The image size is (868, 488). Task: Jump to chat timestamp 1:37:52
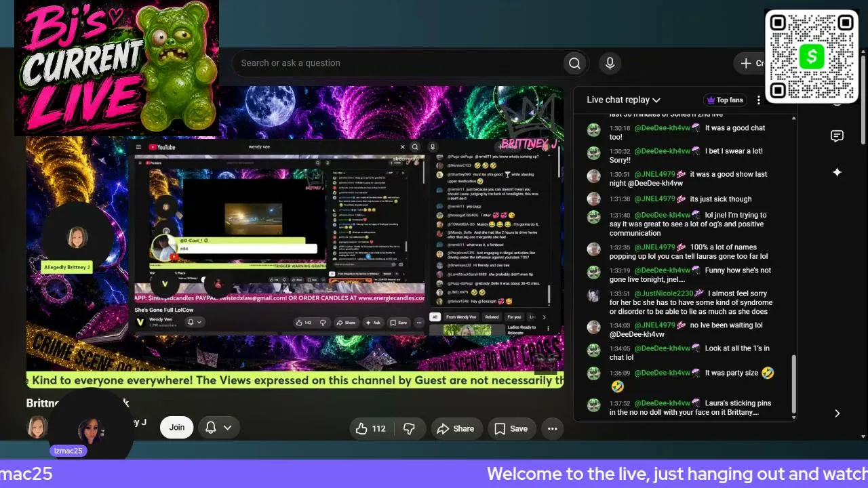pos(620,403)
